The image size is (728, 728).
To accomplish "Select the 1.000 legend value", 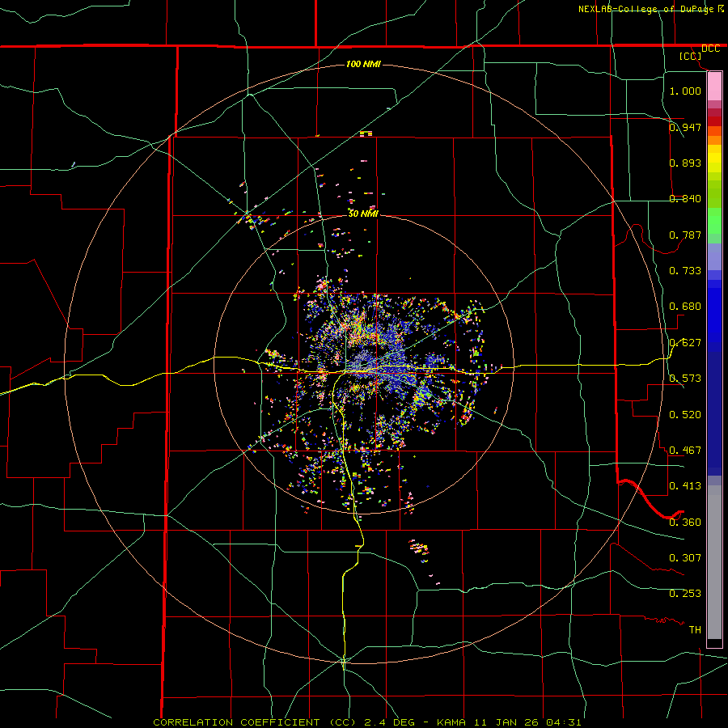I will coord(685,91).
